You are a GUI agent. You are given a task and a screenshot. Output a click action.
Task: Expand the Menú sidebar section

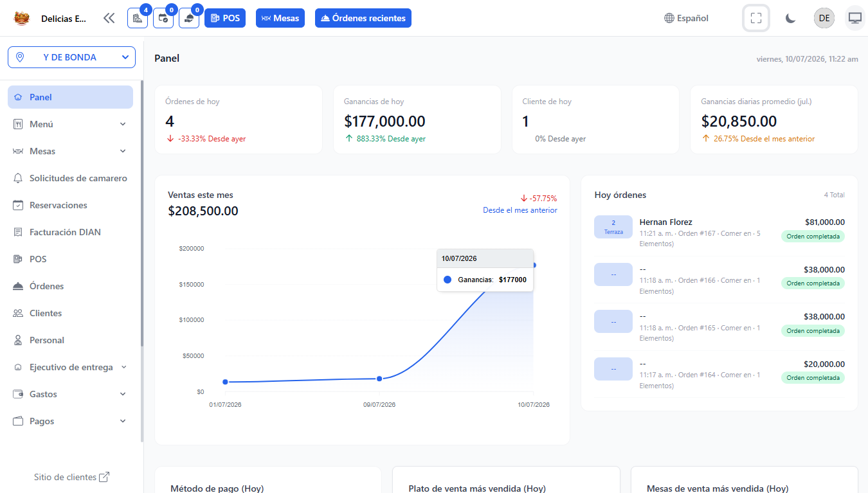pos(70,124)
